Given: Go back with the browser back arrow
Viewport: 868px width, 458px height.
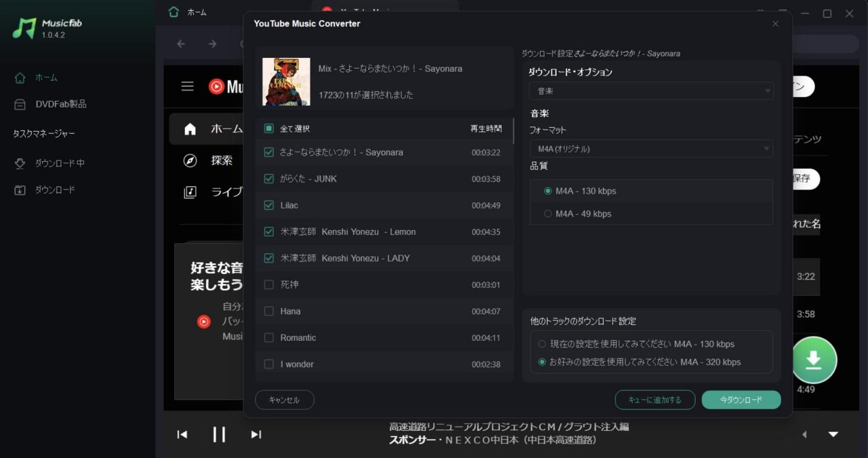Looking at the screenshot, I should tap(181, 43).
